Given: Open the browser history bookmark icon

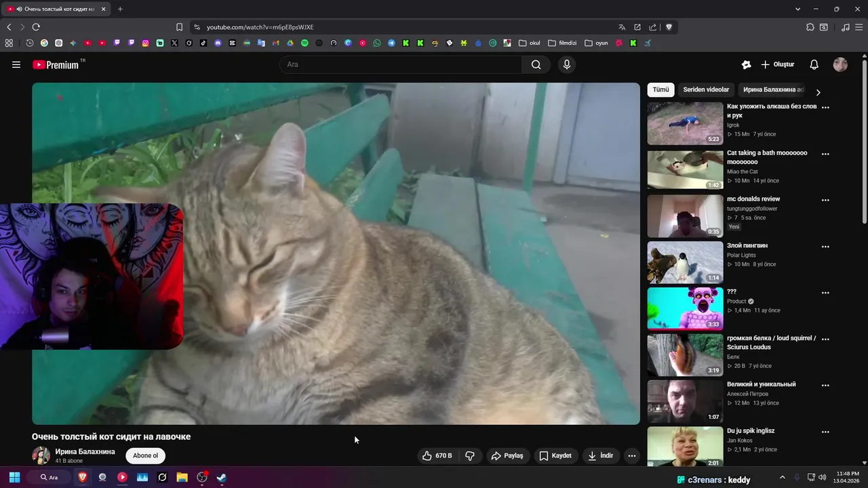Looking at the screenshot, I should point(30,43).
